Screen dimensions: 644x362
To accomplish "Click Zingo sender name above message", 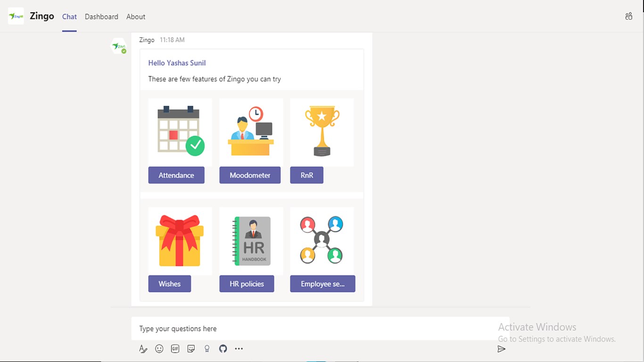I will [x=147, y=40].
